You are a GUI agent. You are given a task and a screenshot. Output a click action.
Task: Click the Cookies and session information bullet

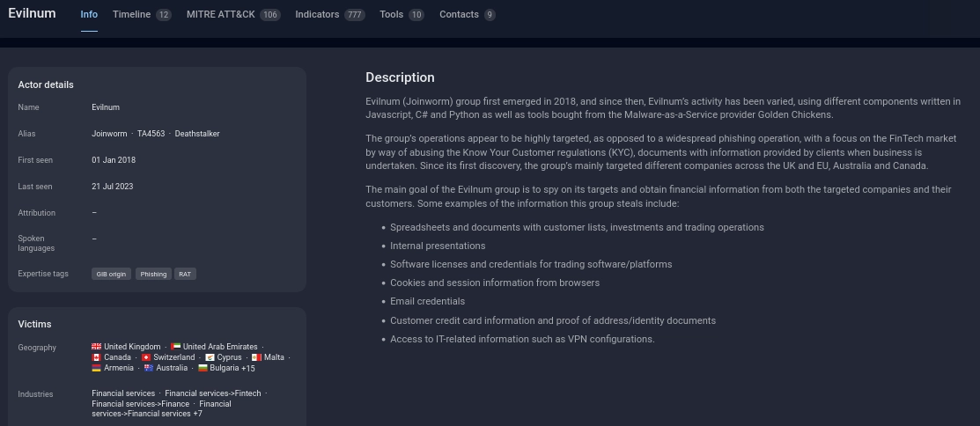pos(495,283)
